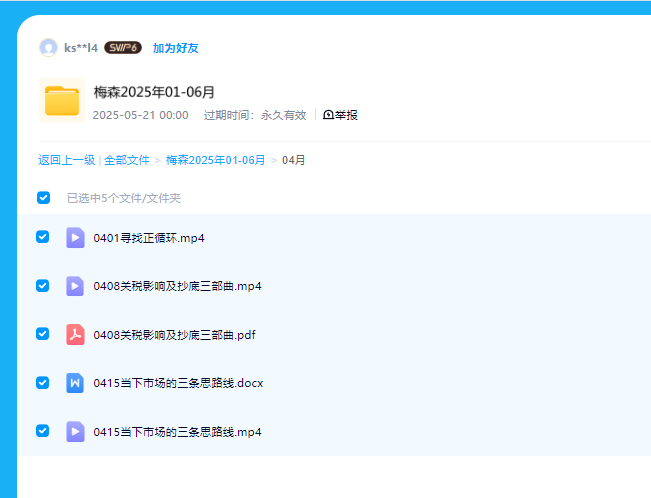The height and width of the screenshot is (498, 651).
Task: Click 加为好友 to add friend
Action: click(x=175, y=48)
